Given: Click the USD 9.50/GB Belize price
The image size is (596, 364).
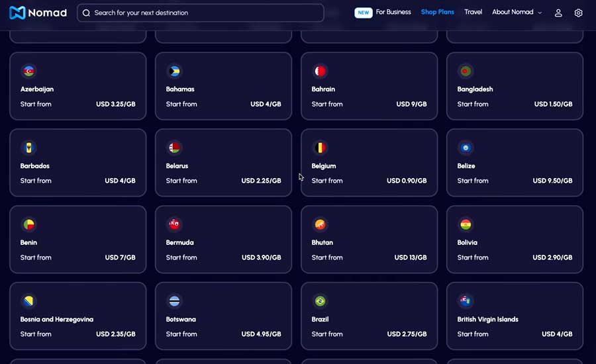Looking at the screenshot, I should (x=552, y=181).
